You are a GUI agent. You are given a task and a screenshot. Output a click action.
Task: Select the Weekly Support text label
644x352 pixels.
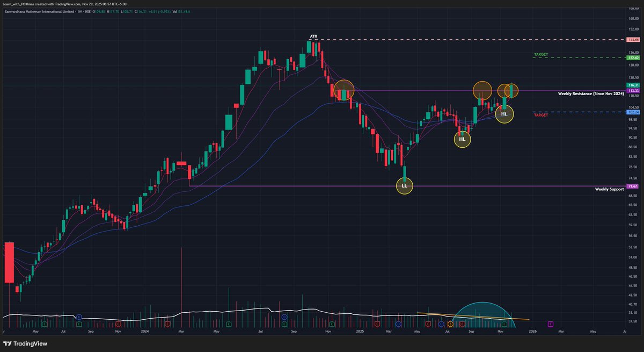(x=609, y=189)
